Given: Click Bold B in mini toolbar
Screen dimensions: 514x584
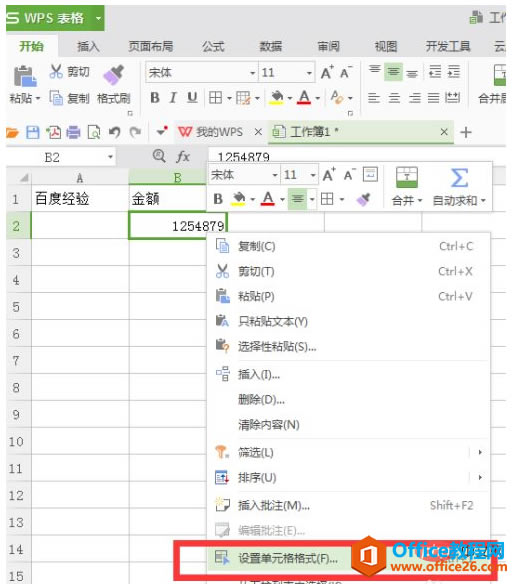Looking at the screenshot, I should point(218,199).
